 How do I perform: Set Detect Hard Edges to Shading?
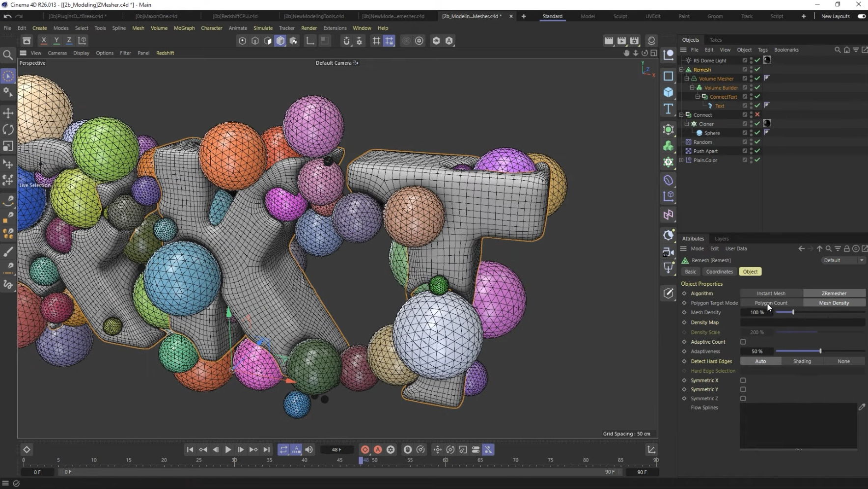pos(802,361)
